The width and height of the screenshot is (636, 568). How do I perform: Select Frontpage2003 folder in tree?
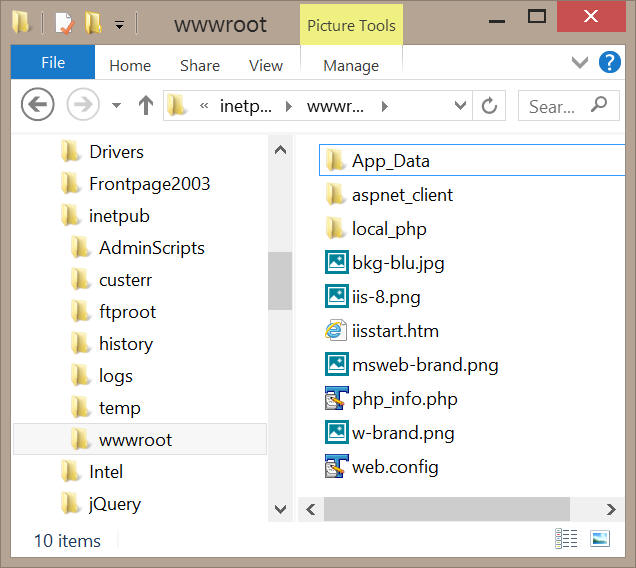tap(135, 184)
